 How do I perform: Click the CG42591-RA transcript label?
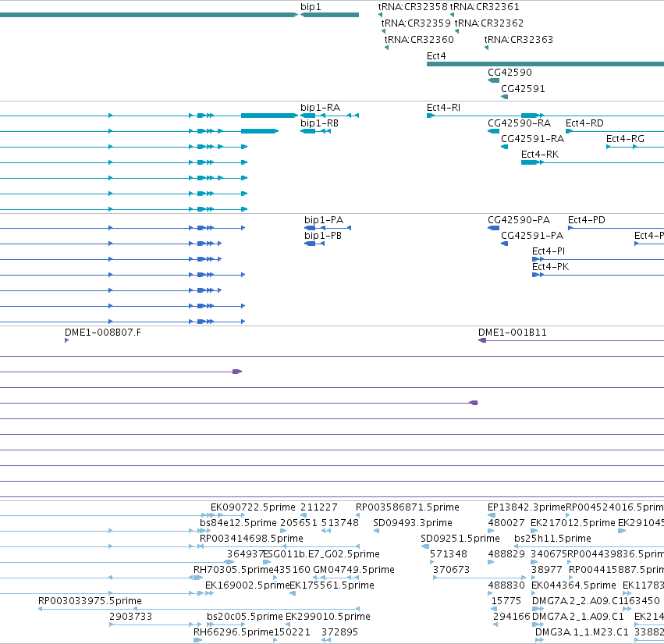[532, 139]
